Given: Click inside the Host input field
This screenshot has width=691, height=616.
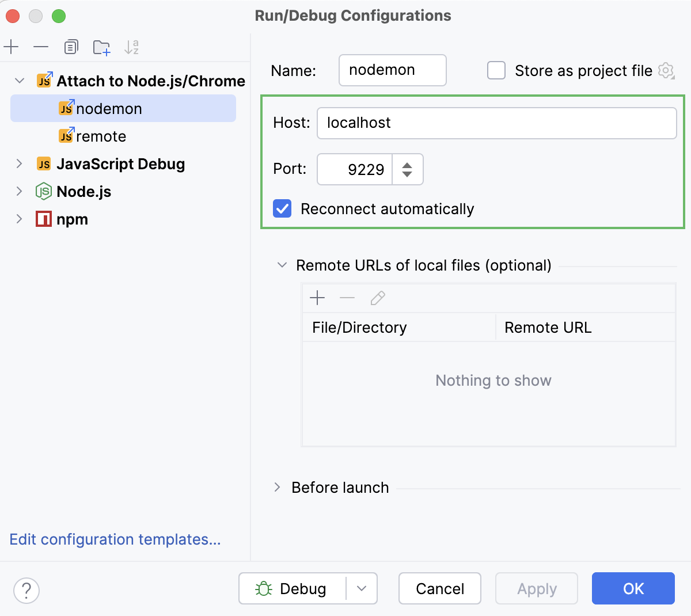Looking at the screenshot, I should click(x=495, y=123).
